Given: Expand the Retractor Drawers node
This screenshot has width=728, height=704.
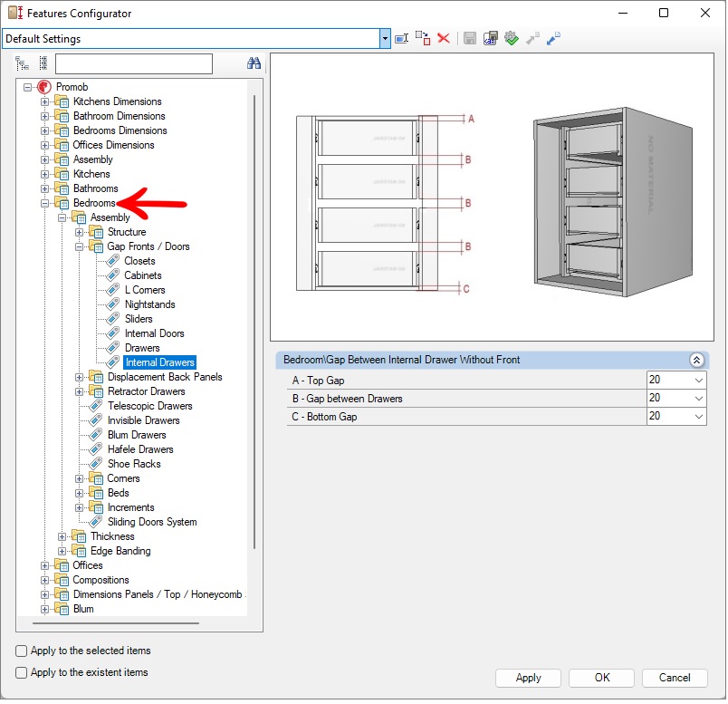Looking at the screenshot, I should [79, 391].
